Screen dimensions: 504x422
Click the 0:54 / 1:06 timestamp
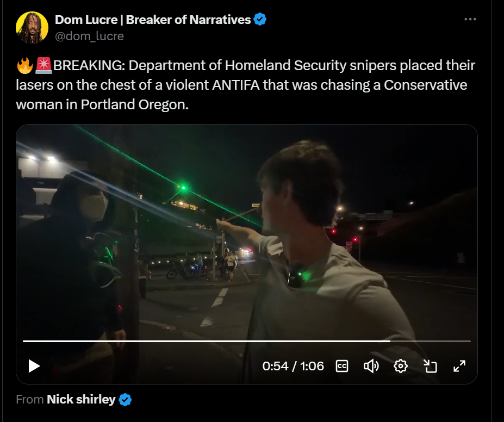click(x=293, y=366)
